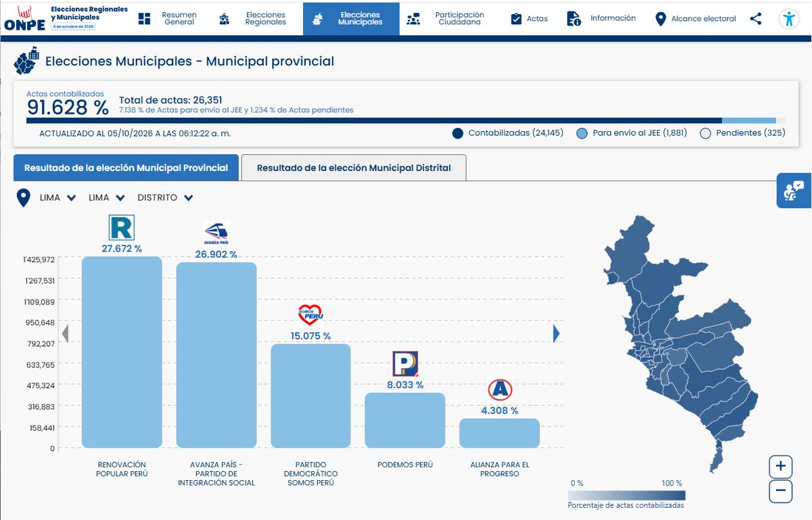Click the 26.902 % value
The height and width of the screenshot is (520, 812).
click(217, 254)
